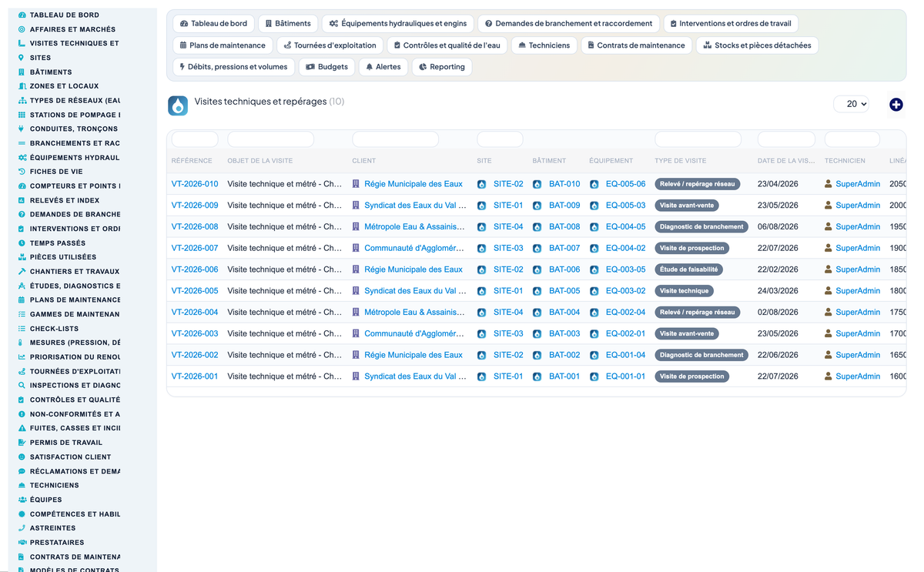The height and width of the screenshot is (572, 924).
Task: Open the Budgets tab
Action: coord(326,67)
